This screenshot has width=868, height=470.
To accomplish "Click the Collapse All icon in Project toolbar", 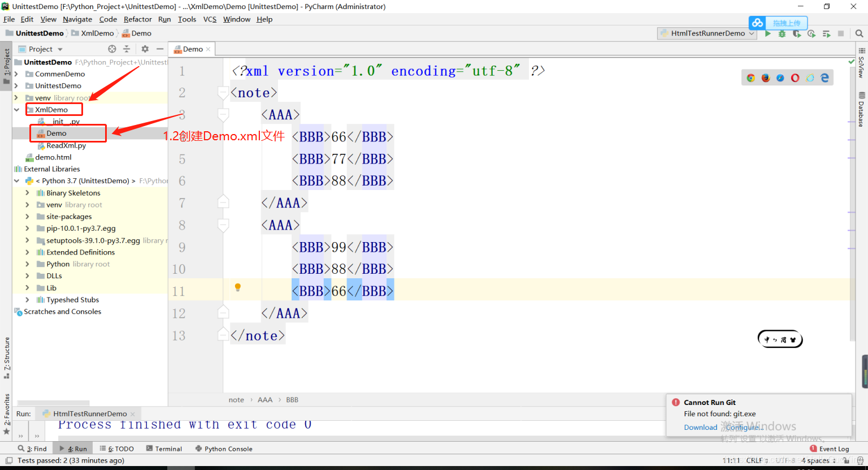I will click(127, 49).
